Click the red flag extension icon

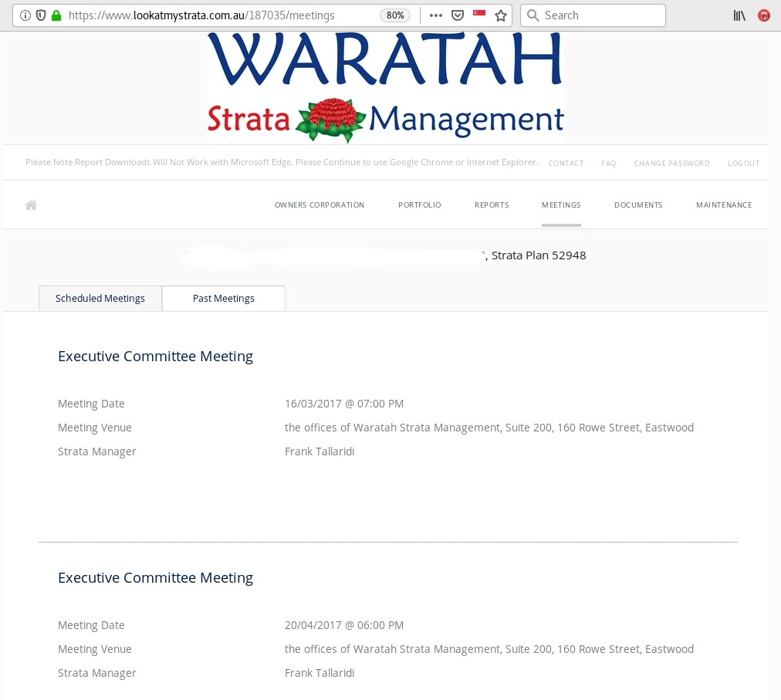[479, 13]
